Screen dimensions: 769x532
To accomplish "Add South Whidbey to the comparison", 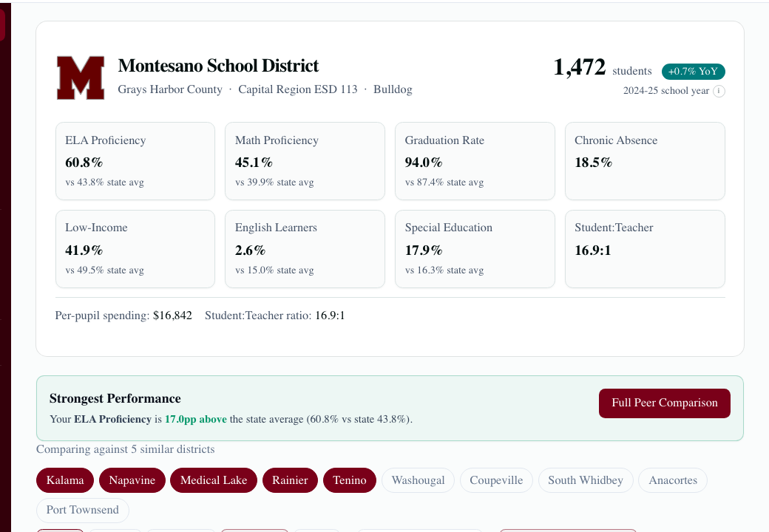I will point(586,480).
